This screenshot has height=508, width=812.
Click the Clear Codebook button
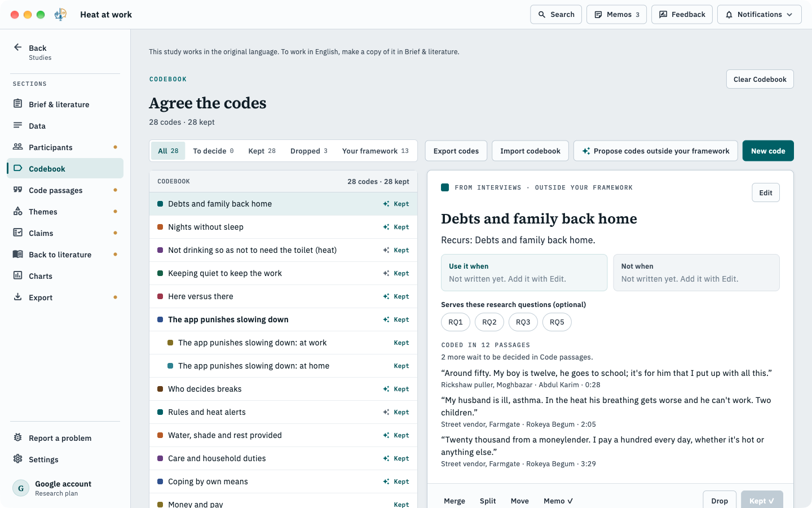[760, 79]
